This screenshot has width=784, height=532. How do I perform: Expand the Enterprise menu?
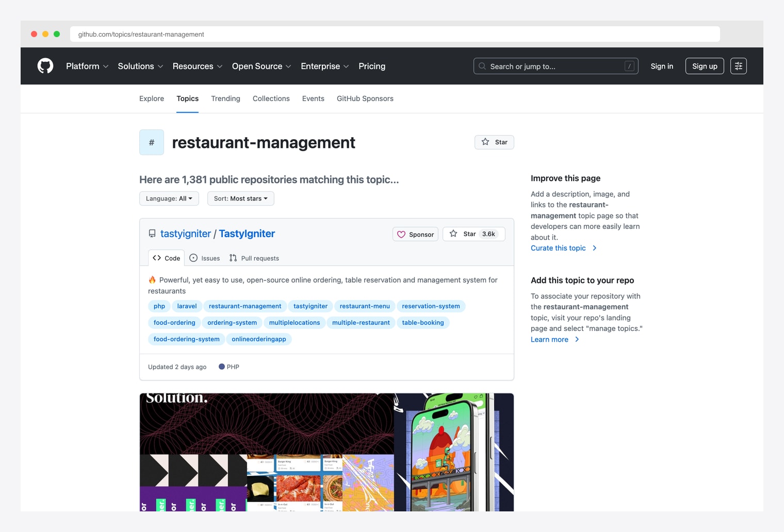coord(325,66)
